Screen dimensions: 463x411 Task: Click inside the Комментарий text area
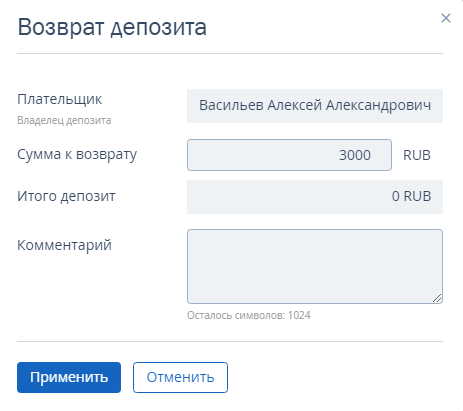pos(315,266)
